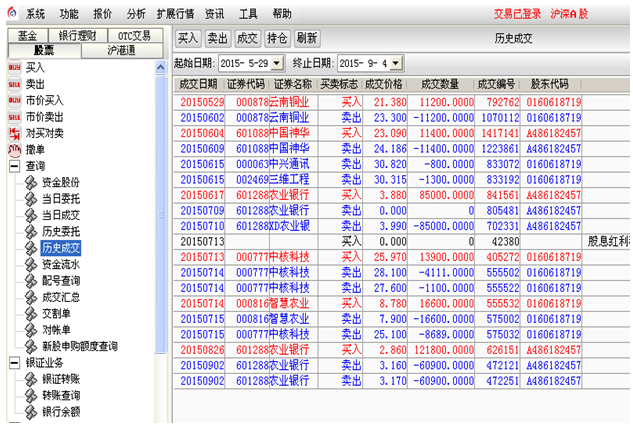Viewport: 633px width, 425px height.
Task: Click the 成交编号 column header
Action: (497, 84)
